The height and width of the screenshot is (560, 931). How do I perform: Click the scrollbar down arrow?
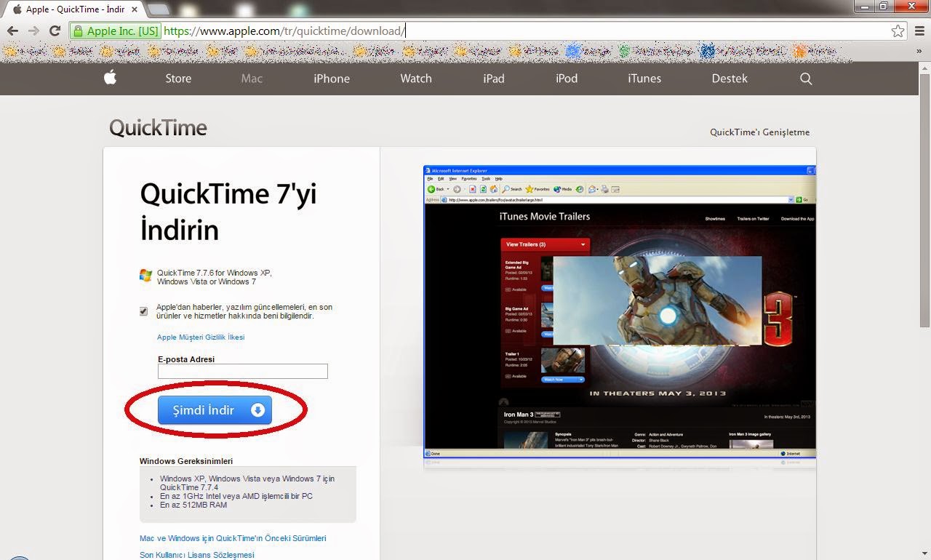click(x=925, y=554)
